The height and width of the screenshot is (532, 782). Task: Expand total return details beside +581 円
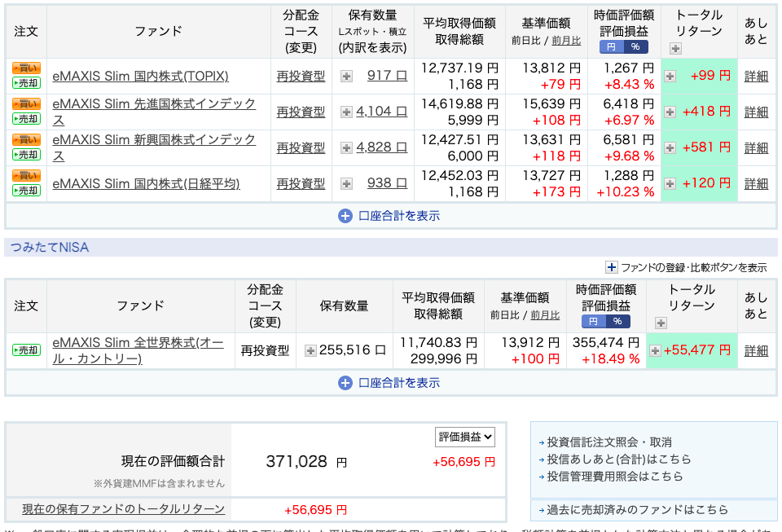670,148
